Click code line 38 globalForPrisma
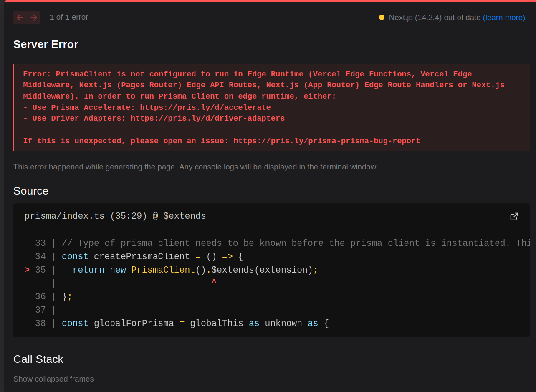 pos(195,324)
